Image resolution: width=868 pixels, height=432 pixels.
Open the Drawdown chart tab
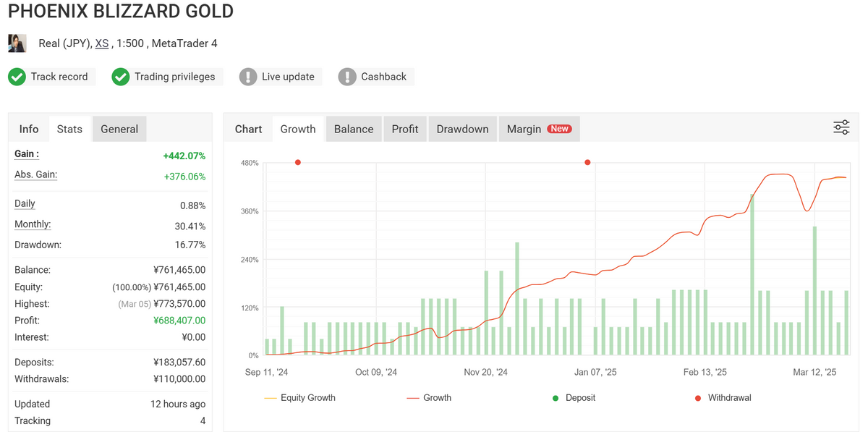pos(462,129)
